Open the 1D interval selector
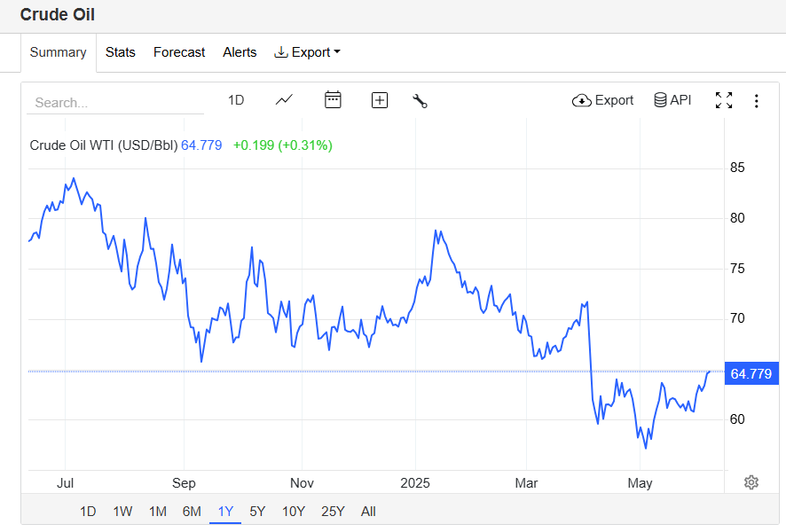This screenshot has height=532, width=786. pos(236,100)
